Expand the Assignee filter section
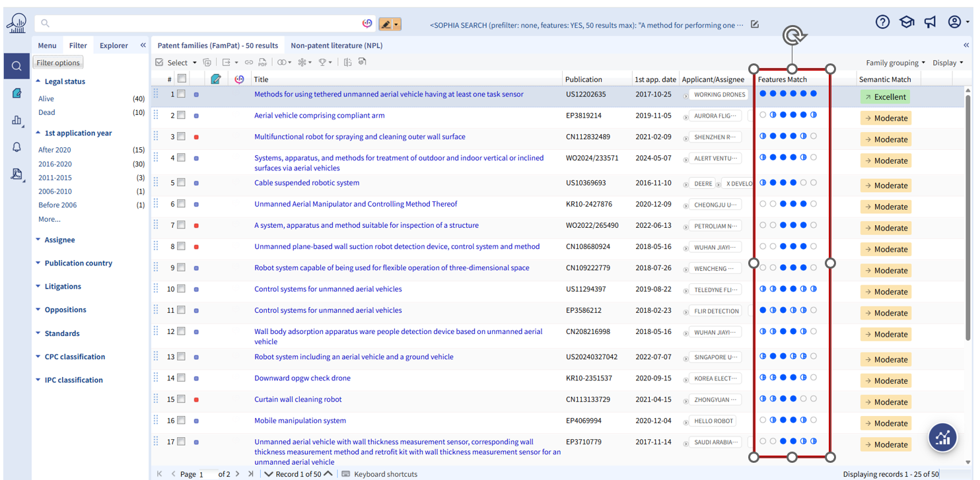This screenshot has height=480, width=980. click(59, 240)
